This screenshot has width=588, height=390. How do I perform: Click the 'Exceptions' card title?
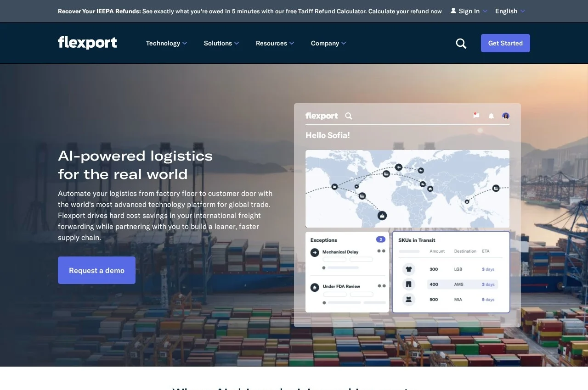point(324,240)
